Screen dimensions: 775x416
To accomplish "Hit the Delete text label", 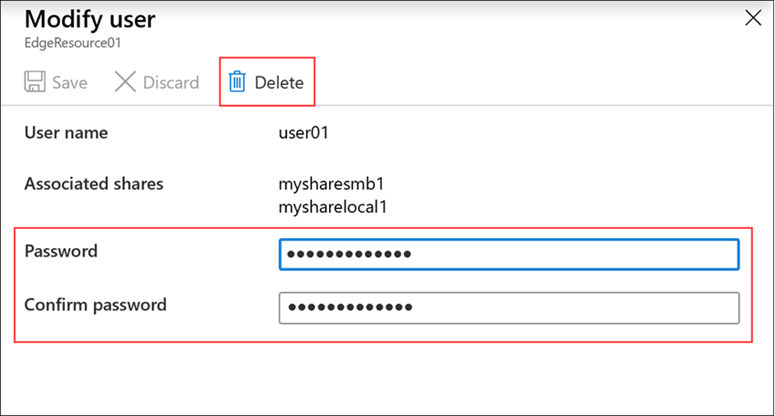I will click(x=279, y=83).
